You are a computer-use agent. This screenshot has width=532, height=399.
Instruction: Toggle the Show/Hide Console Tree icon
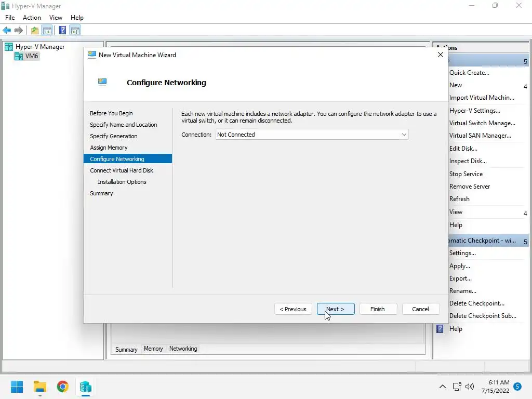tap(47, 31)
